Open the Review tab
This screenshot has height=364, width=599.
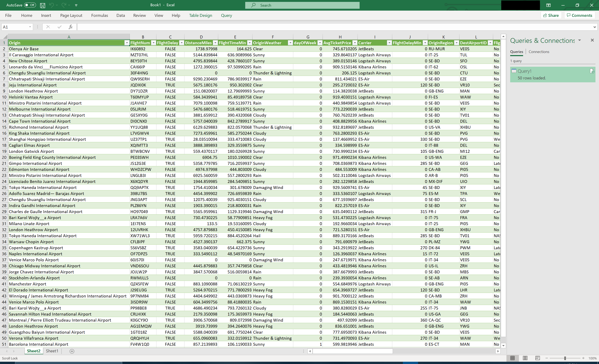click(140, 15)
